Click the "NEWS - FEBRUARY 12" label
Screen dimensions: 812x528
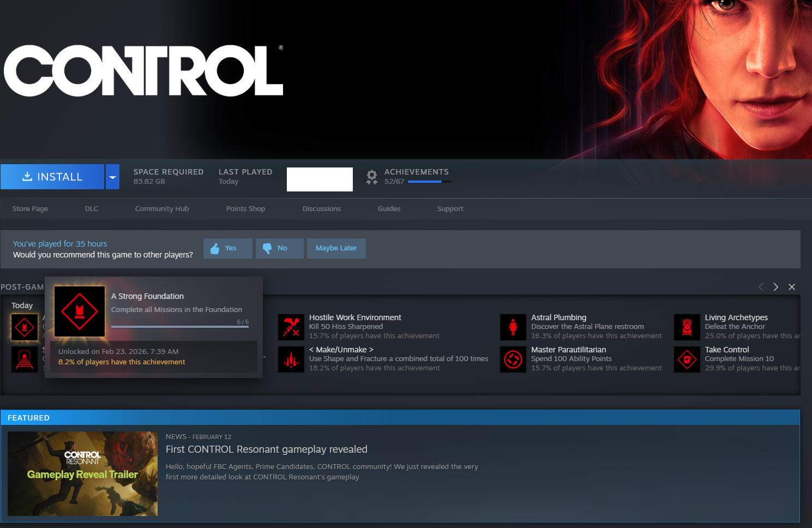[199, 437]
